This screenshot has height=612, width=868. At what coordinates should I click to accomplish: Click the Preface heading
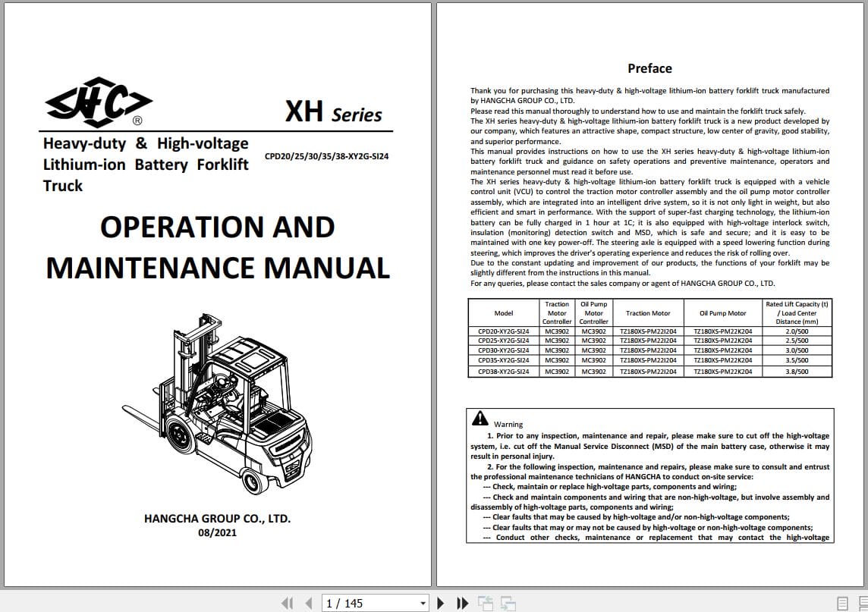(649, 67)
